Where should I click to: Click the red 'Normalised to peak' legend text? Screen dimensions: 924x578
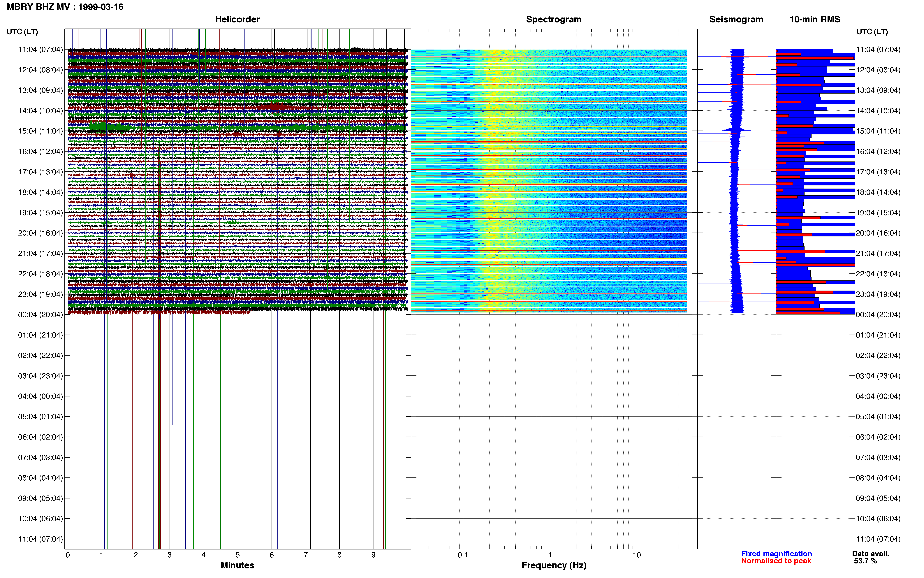[x=776, y=561]
